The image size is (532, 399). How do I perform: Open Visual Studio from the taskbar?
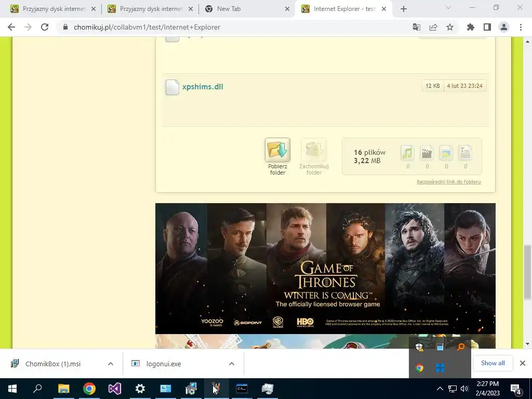(x=115, y=389)
